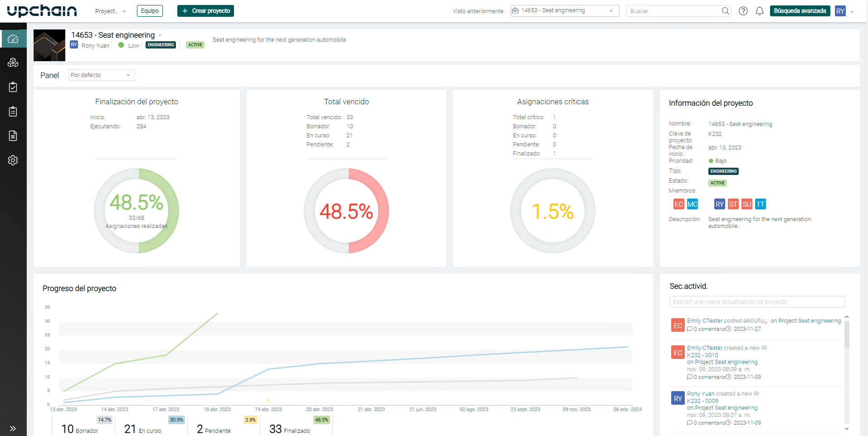The image size is (868, 436).
Task: Click the Equipo button
Action: coord(150,11)
